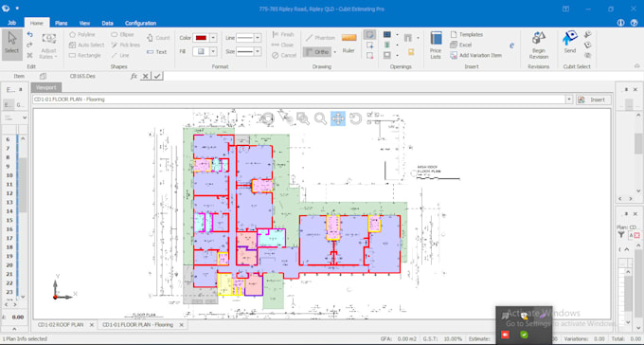
Task: Click the green check icon in tray popup
Action: (x=524, y=335)
